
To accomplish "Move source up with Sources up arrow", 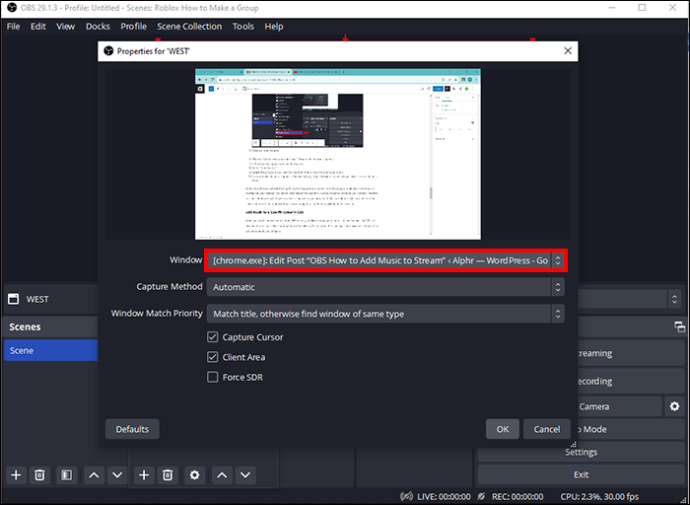I will tap(222, 475).
